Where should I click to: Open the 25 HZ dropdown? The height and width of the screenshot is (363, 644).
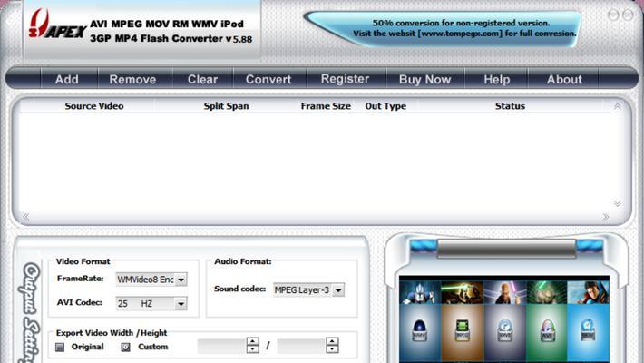[x=181, y=304]
